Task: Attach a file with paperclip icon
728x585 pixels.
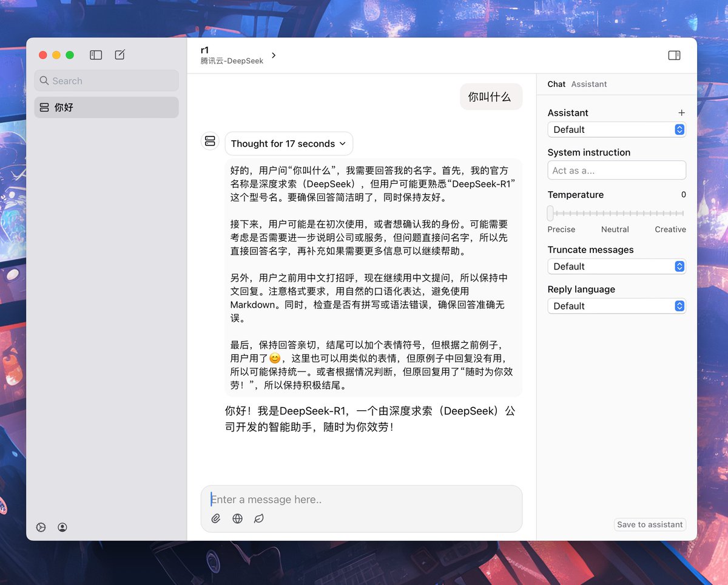Action: click(x=216, y=518)
